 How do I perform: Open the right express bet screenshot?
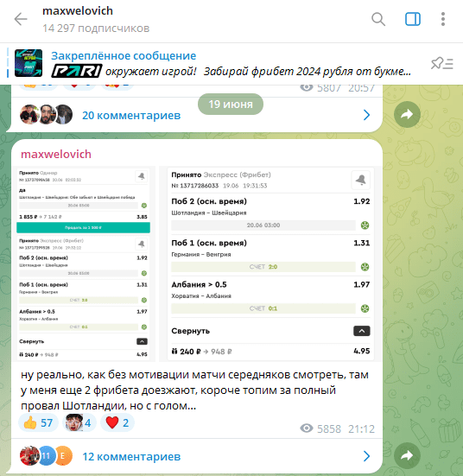[x=270, y=263]
